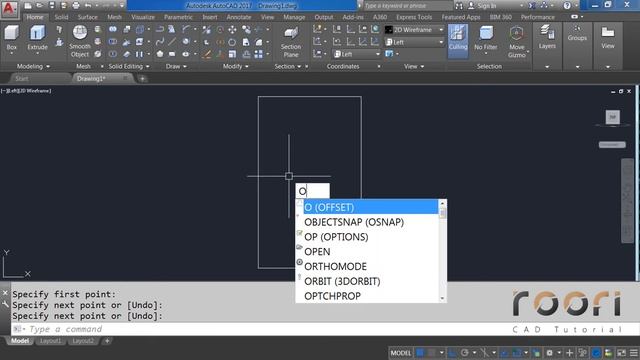
Task: Toggle workspace switching gear icon
Action: click(x=549, y=353)
